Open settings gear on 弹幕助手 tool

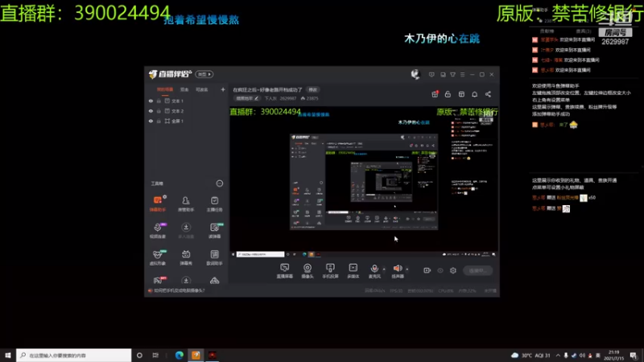click(165, 197)
